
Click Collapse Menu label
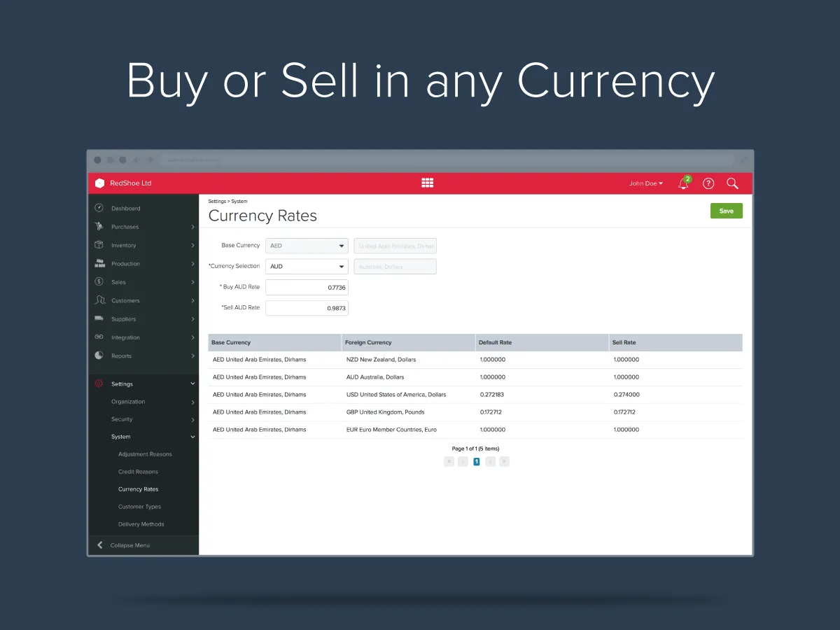click(130, 545)
